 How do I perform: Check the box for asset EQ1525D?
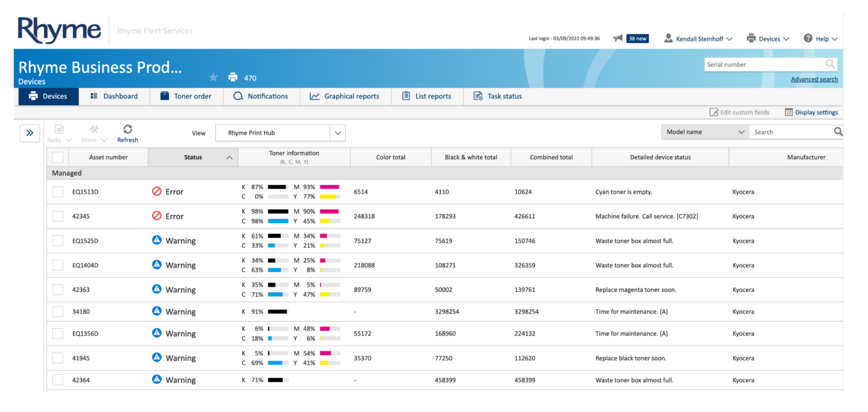pos(58,241)
